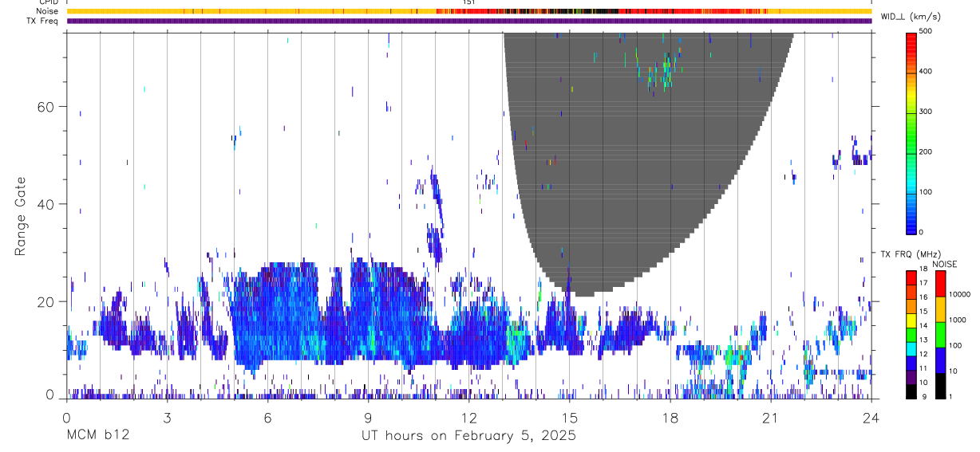Screen dimensions: 980x452
Task: Click the 100 label on the width scale
Action: tap(926, 192)
